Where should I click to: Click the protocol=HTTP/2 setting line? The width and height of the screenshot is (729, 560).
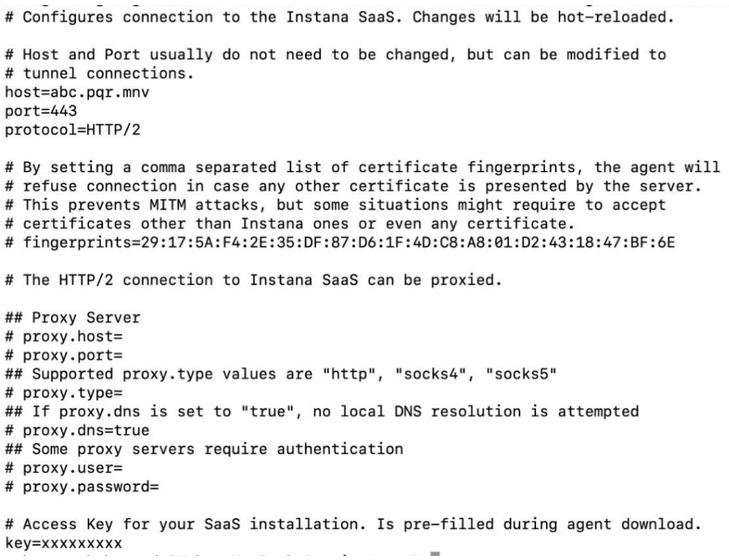tap(73, 130)
